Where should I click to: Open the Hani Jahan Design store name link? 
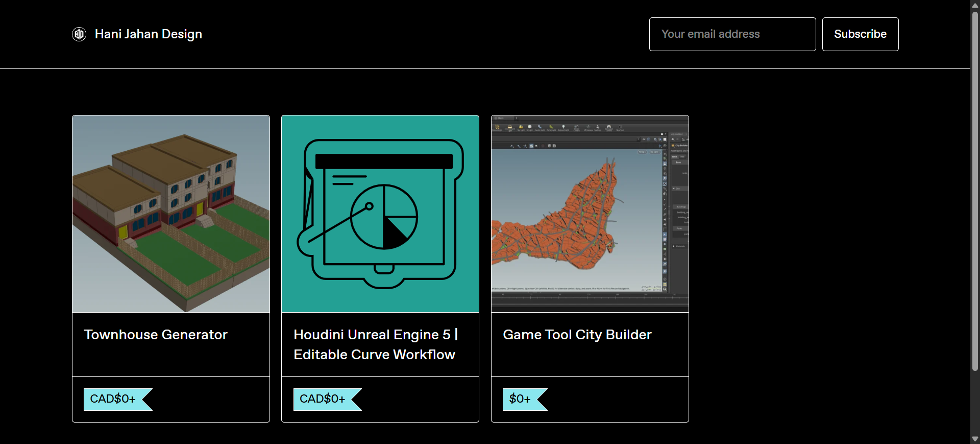coord(149,34)
